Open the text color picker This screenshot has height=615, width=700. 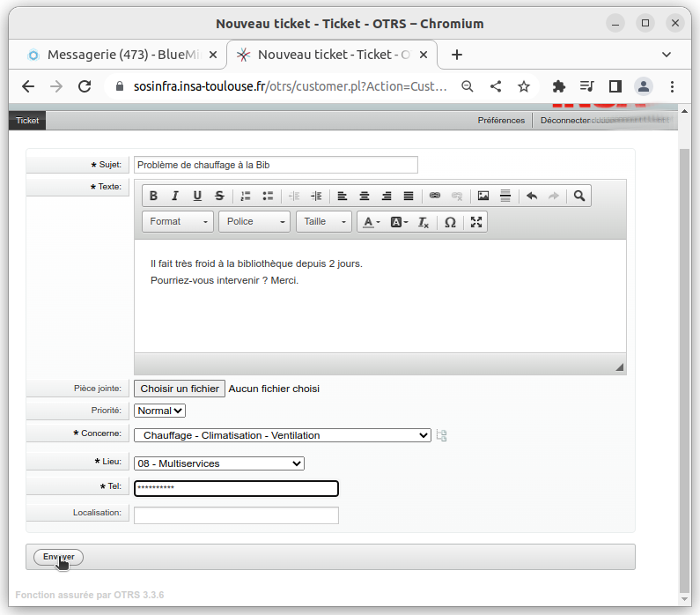(371, 222)
